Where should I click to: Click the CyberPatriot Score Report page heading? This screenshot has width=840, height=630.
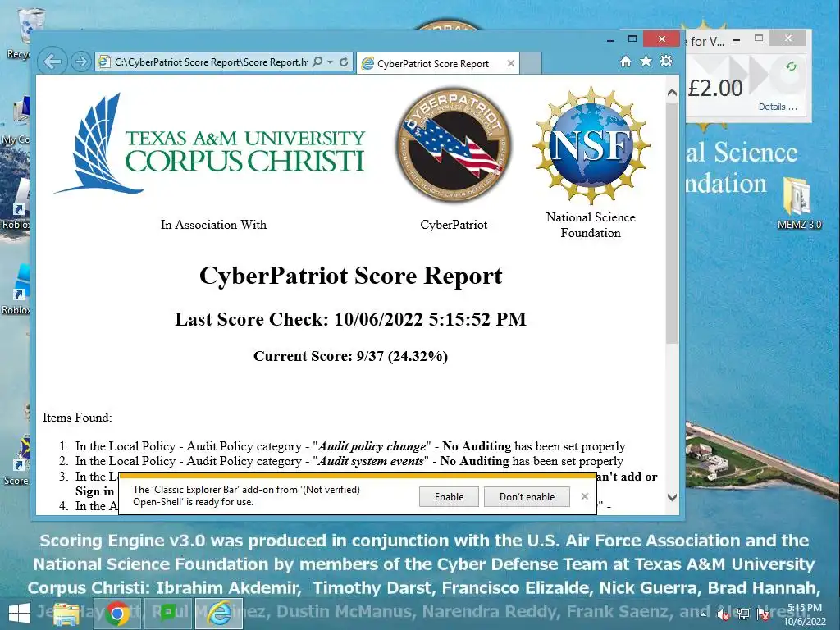tap(350, 276)
